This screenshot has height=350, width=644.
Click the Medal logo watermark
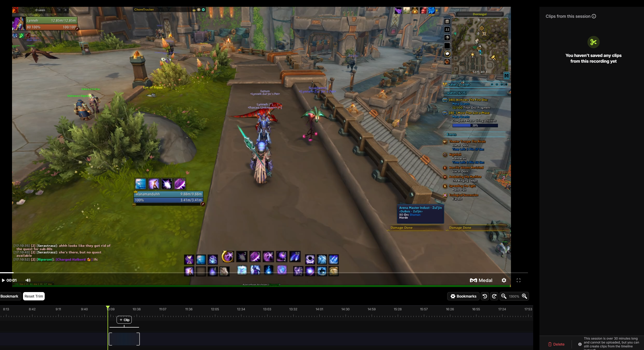coord(481,280)
